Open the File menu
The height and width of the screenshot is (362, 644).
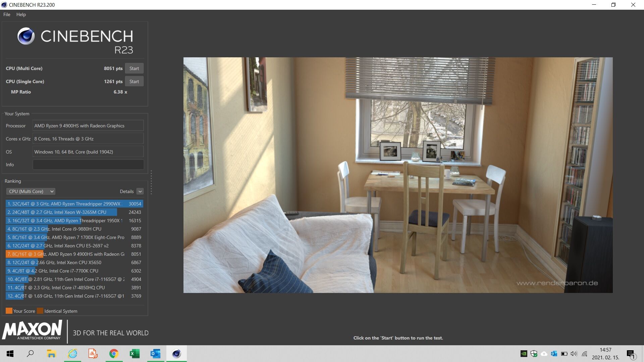[x=7, y=14]
